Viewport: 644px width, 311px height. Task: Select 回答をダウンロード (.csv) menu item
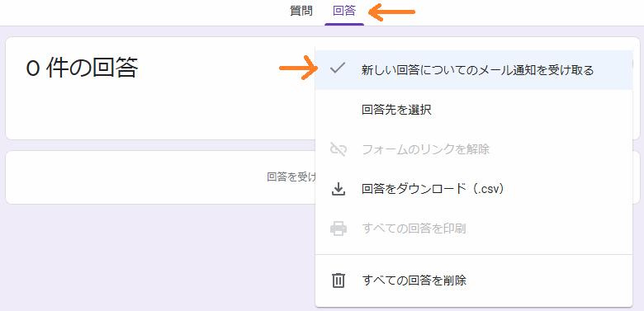click(474, 189)
